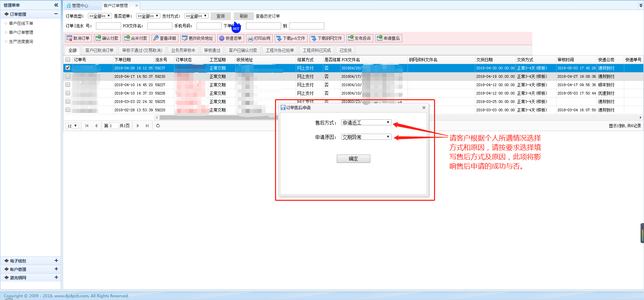The height and width of the screenshot is (300, 644).
Task: Click the 刷新 refresh button
Action: (x=244, y=16)
